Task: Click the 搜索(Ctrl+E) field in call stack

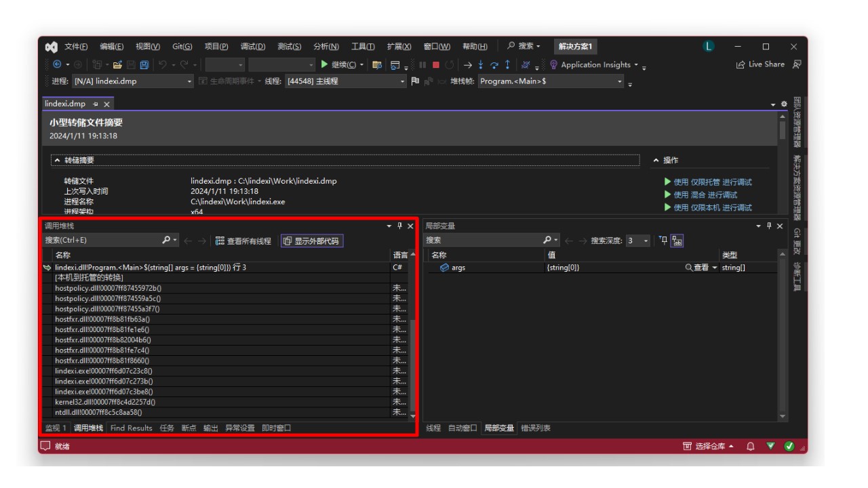Action: tap(102, 241)
